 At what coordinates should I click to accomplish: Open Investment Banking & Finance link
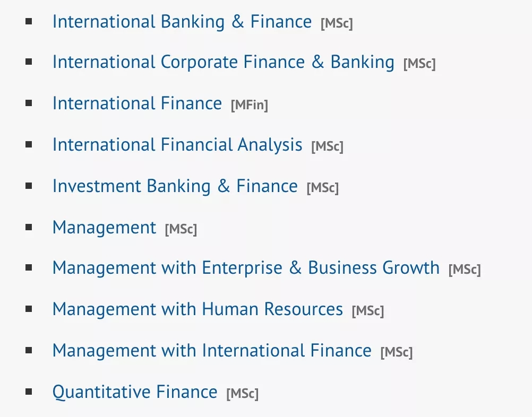(175, 186)
